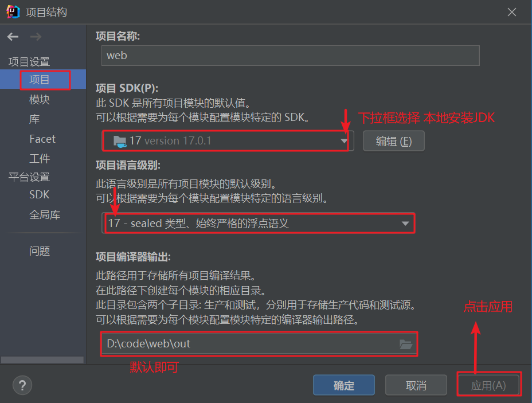Click the JDK folder icon in SDK selector
Screen dimensions: 532x403
[x=120, y=141]
